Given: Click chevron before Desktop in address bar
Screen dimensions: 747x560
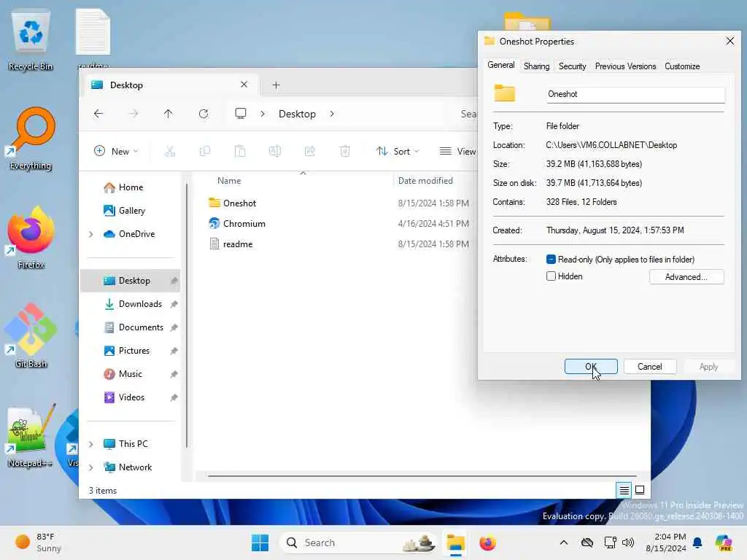Looking at the screenshot, I should tap(263, 114).
